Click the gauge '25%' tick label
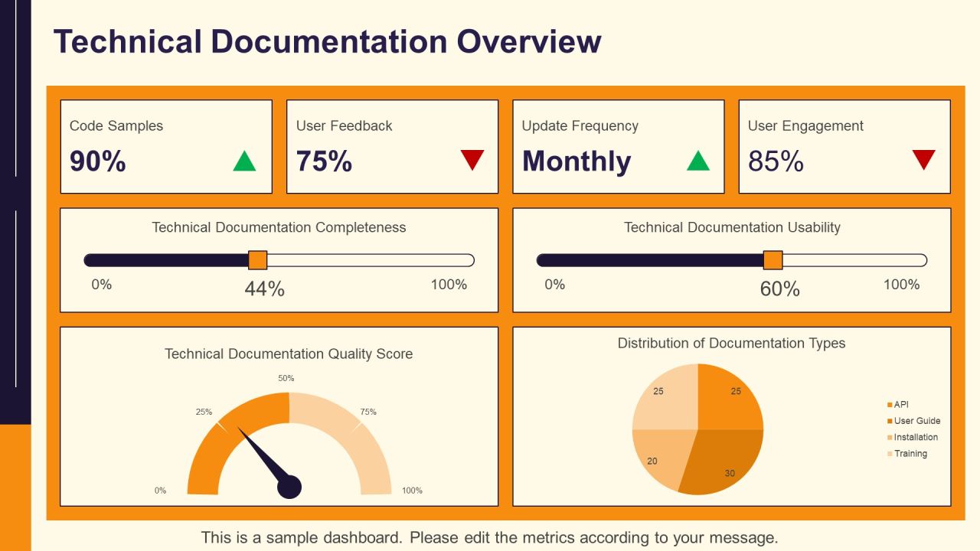The image size is (980, 551). click(204, 412)
